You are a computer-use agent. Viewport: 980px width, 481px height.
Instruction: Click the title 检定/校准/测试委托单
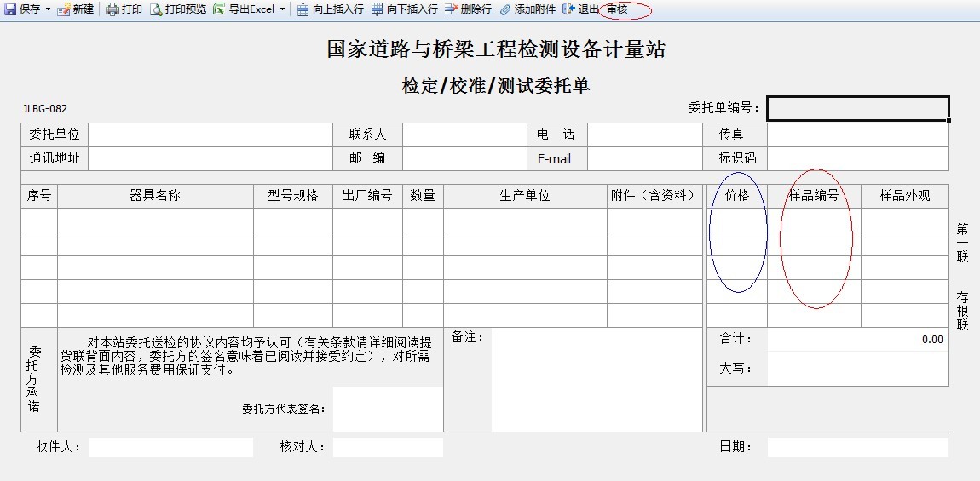point(496,86)
